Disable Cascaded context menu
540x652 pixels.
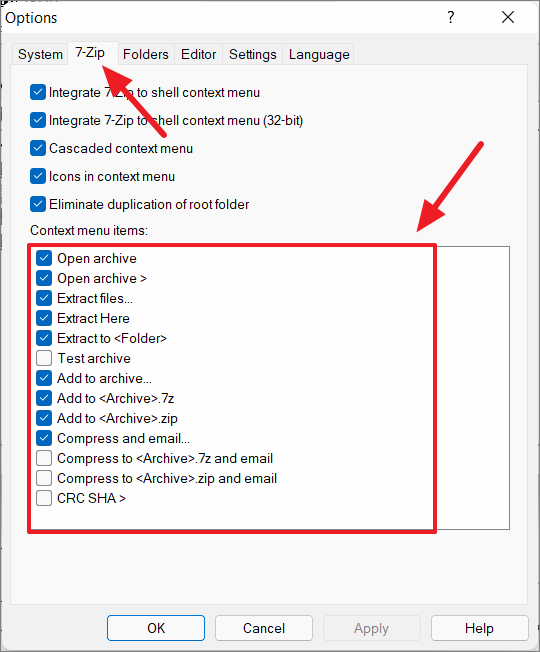tap(38, 148)
